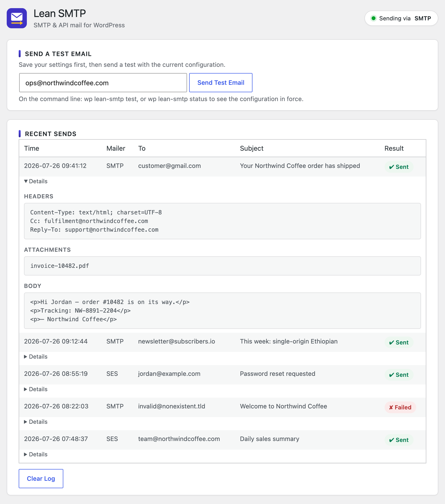Click the Sent badge on the Daily sales summary row

point(399,440)
